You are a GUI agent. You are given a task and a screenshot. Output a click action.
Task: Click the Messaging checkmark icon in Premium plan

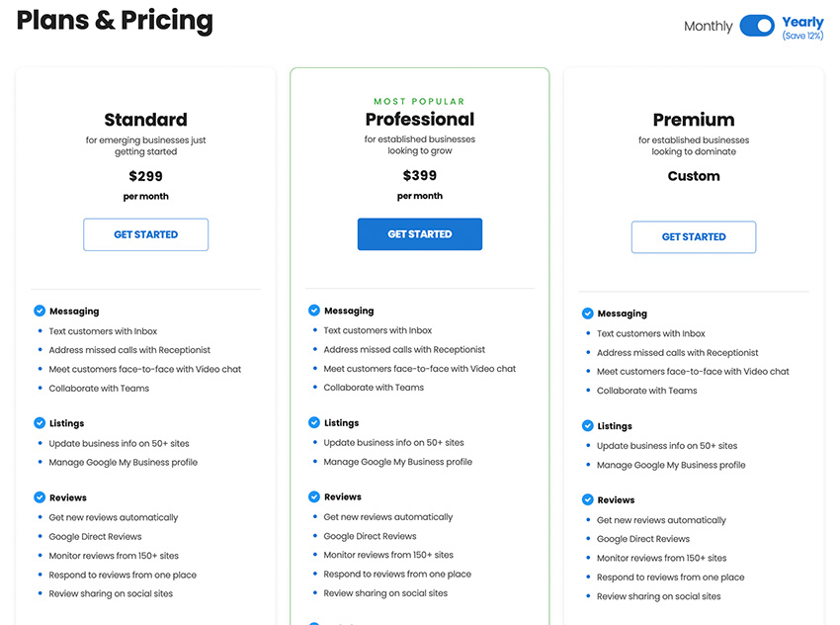588,313
